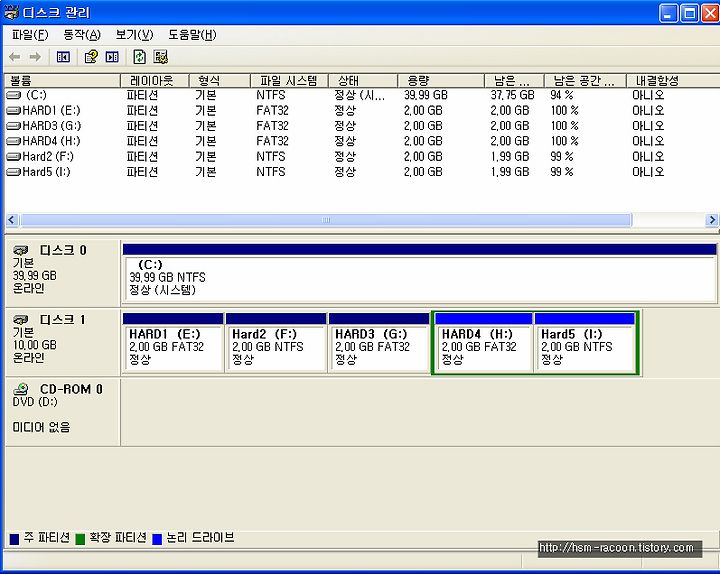The width and height of the screenshot is (720, 574).
Task: Click the Forward arrow toolbar icon
Action: click(35, 57)
